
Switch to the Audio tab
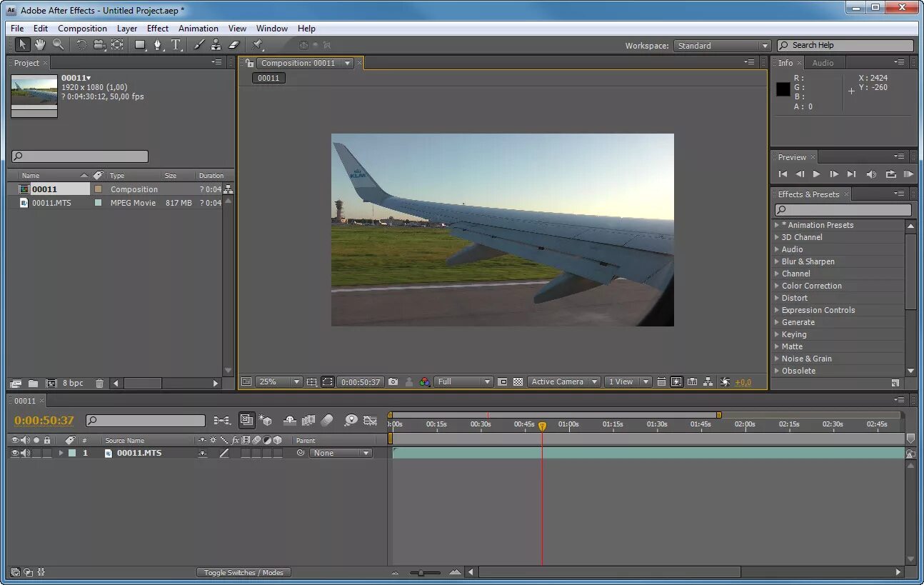[823, 63]
